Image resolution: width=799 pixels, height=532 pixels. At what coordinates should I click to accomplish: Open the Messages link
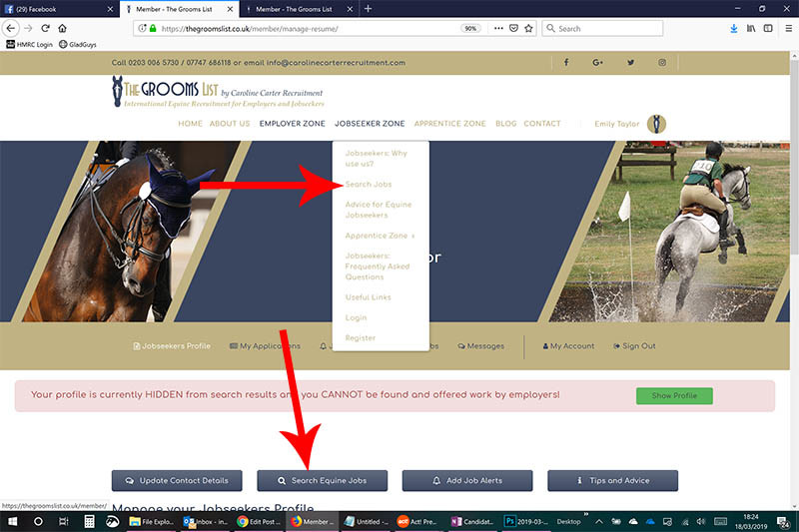(x=481, y=346)
